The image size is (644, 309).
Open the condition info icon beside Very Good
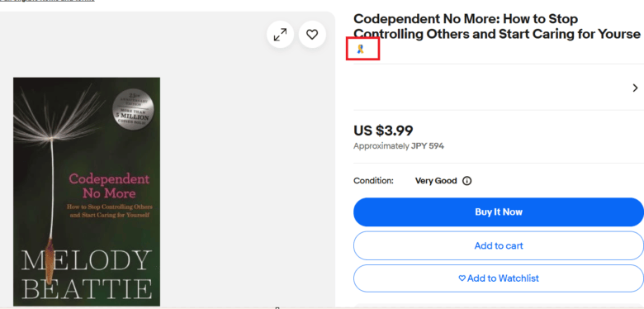(x=467, y=181)
